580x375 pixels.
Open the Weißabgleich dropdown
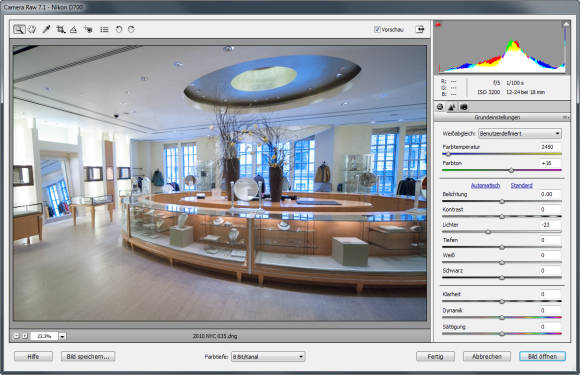tap(520, 134)
